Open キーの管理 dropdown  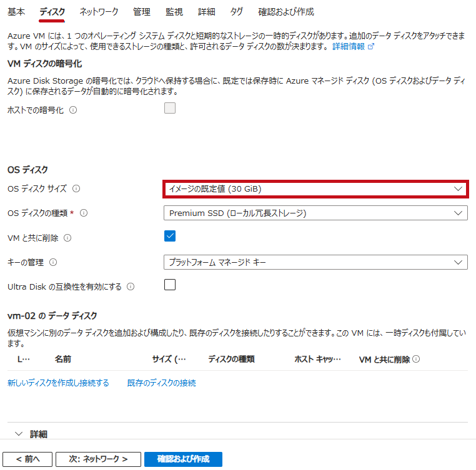coord(315,262)
